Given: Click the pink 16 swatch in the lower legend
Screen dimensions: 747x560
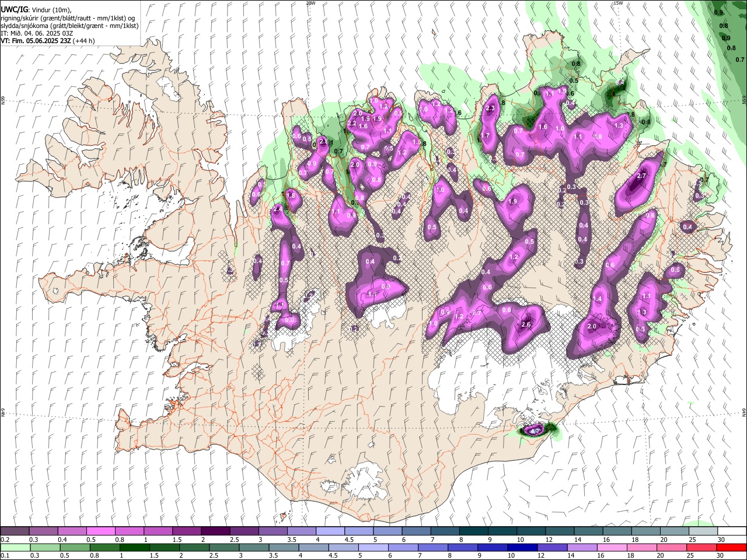Looking at the screenshot, I should [x=611, y=547].
